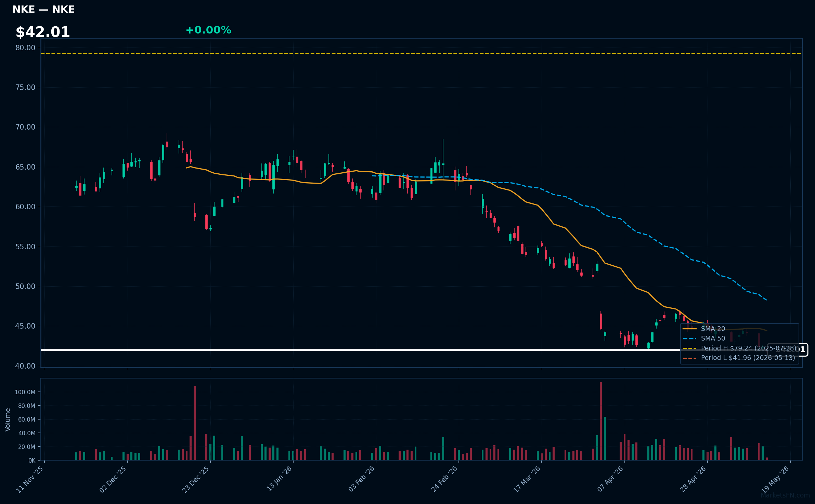Select the Period H $79.24 legend entry
This screenshot has width=815, height=504.
coord(740,348)
